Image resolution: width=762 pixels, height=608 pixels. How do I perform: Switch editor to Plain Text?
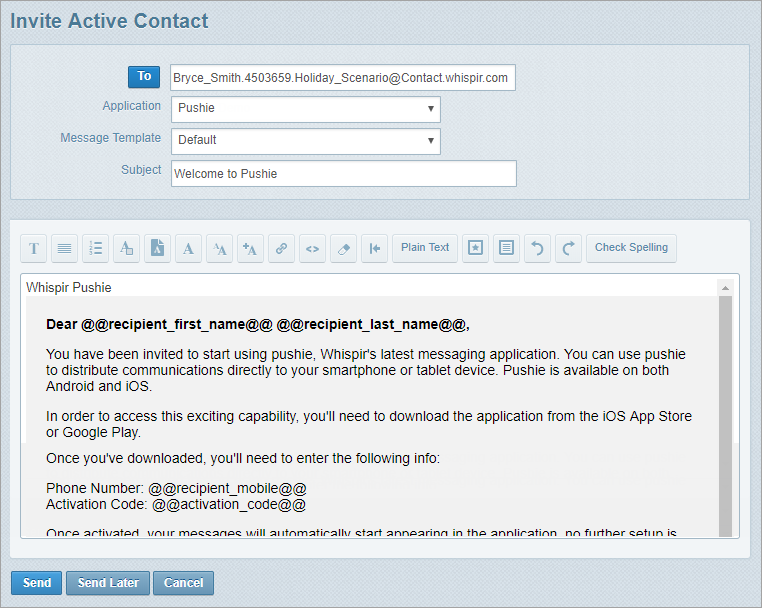[425, 248]
